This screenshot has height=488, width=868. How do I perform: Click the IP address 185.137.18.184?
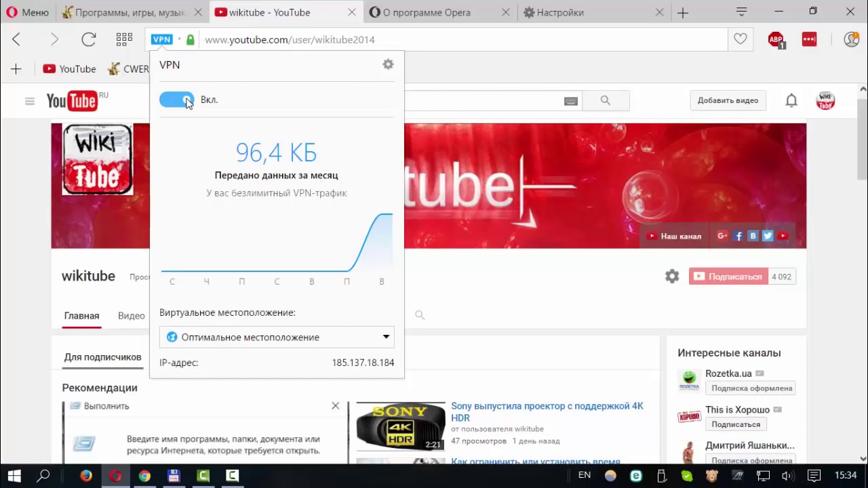[x=363, y=363]
